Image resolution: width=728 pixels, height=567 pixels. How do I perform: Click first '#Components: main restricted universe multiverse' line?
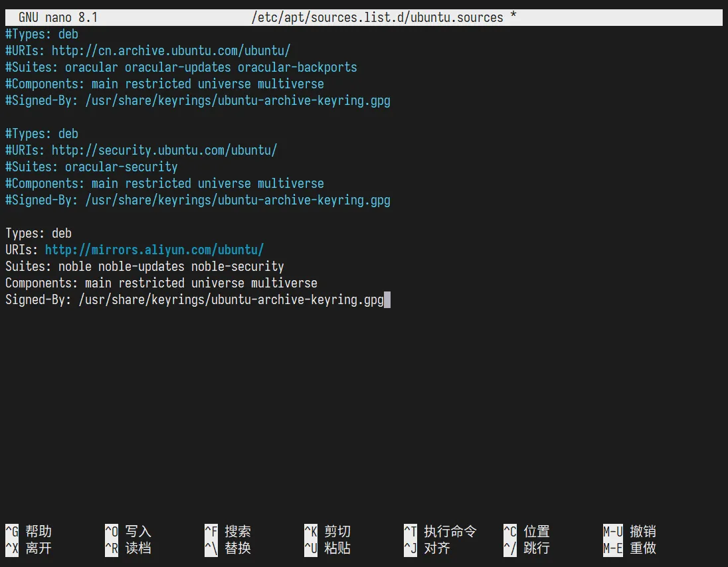164,84
